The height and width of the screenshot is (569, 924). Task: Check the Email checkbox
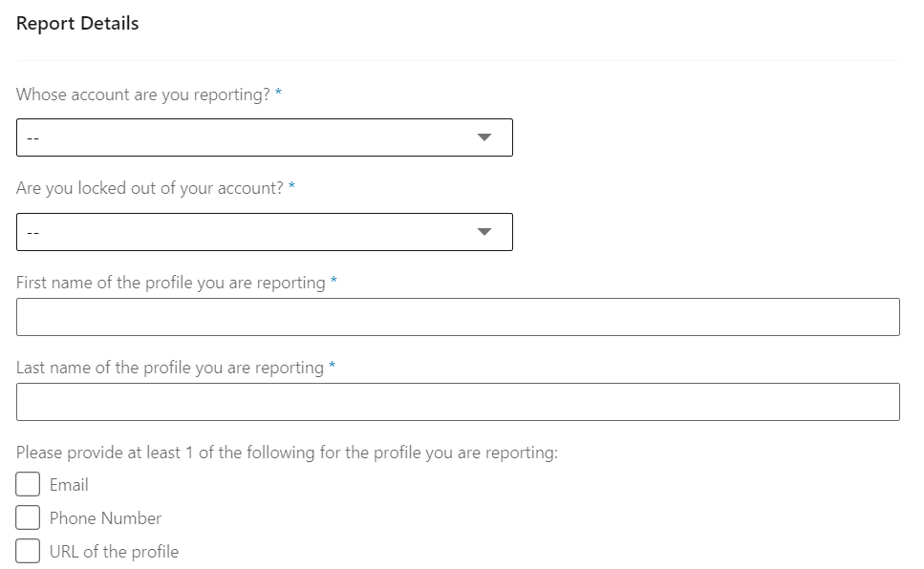point(28,485)
